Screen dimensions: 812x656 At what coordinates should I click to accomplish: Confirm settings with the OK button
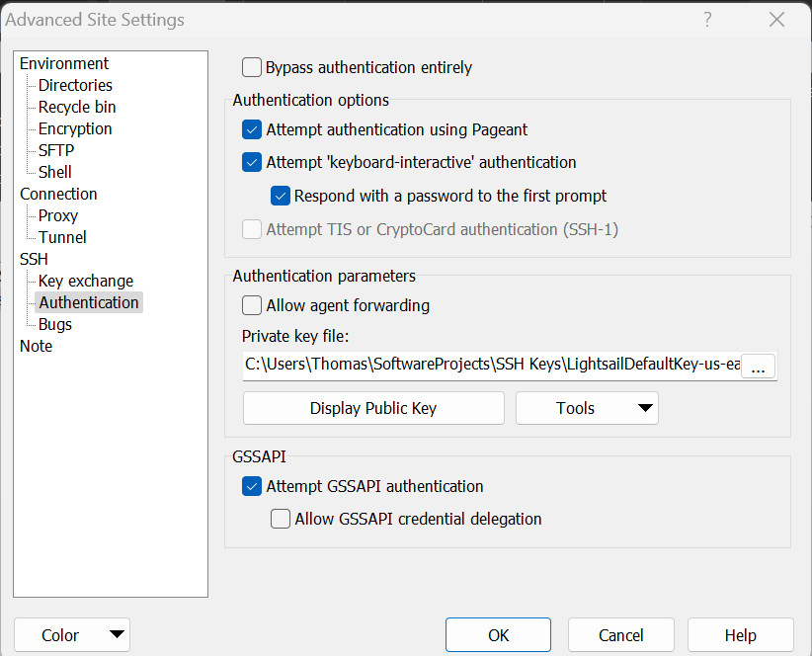tap(498, 635)
